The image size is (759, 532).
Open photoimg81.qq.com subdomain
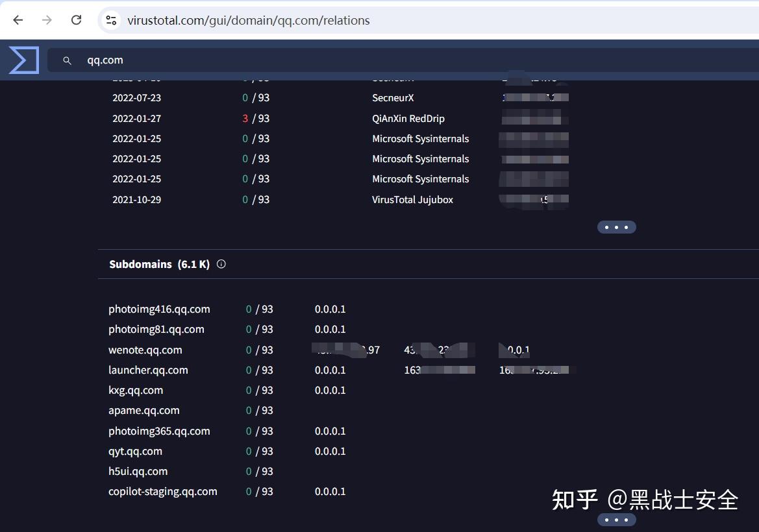(156, 330)
